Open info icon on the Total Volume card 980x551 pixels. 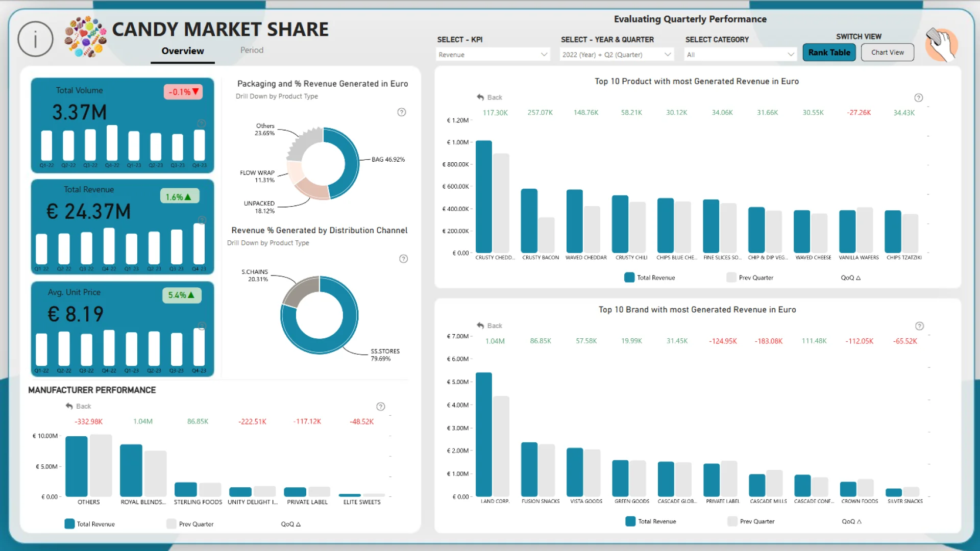(x=202, y=123)
